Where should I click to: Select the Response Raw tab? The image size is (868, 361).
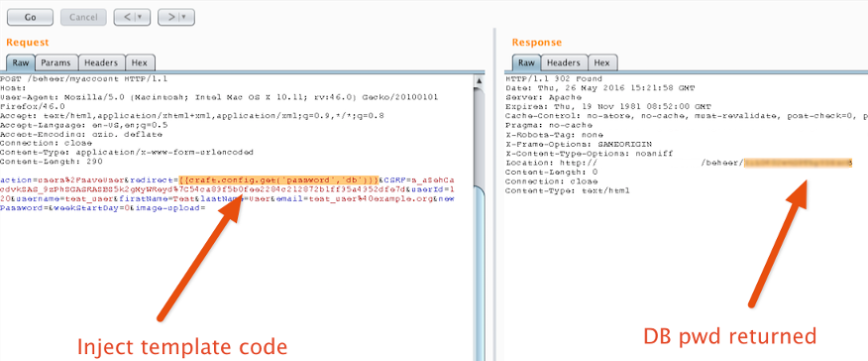point(526,62)
